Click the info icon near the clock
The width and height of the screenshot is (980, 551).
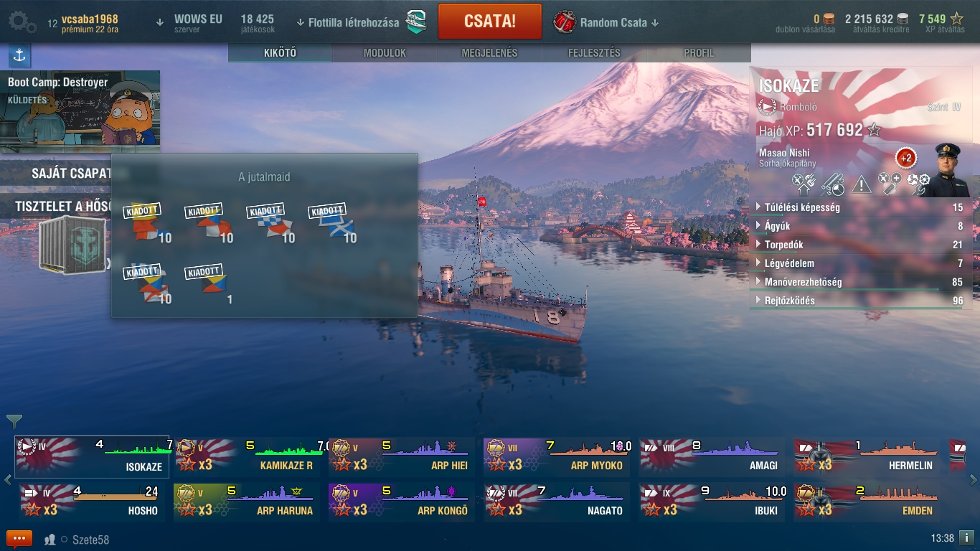pos(966,537)
